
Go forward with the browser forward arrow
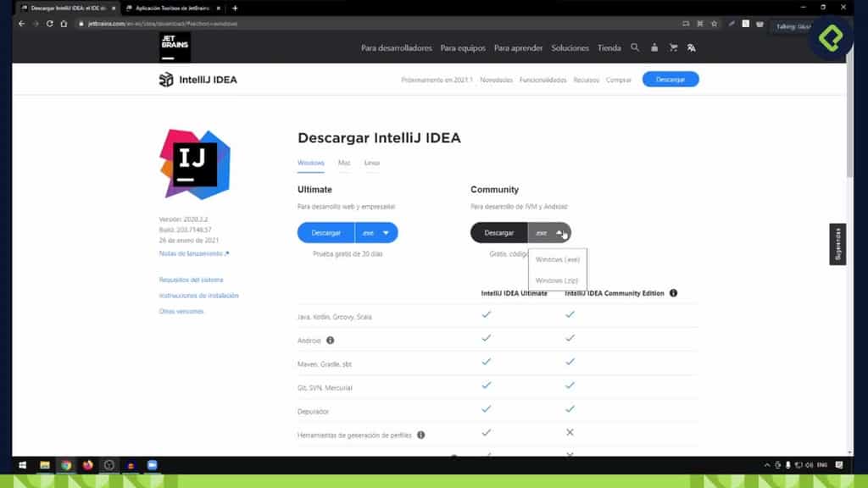36,24
